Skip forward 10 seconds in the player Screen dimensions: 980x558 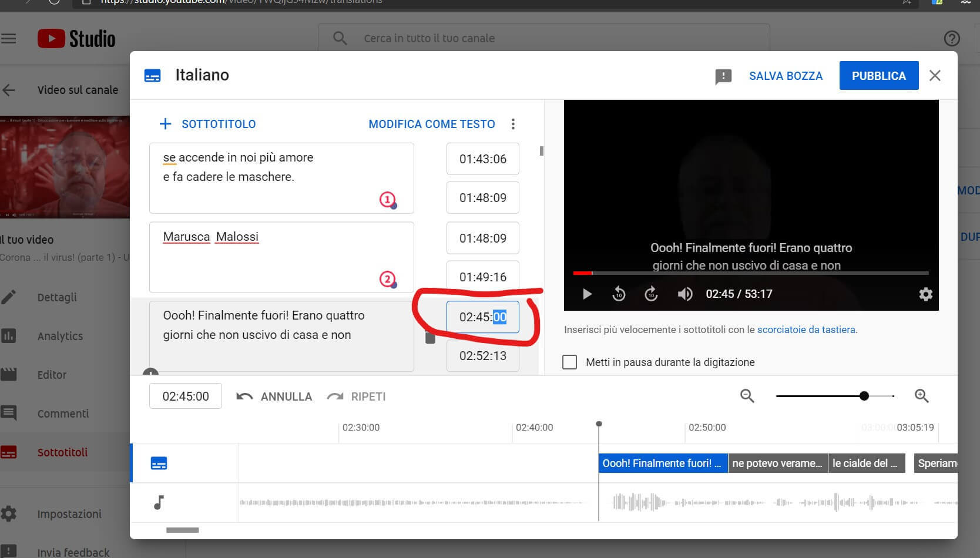651,294
